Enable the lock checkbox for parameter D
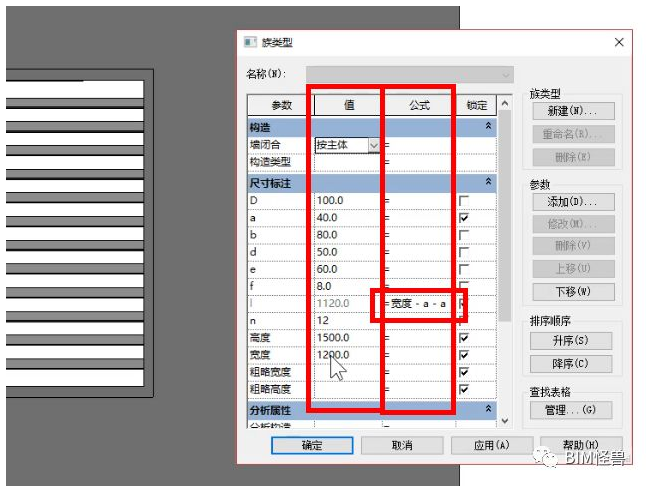This screenshot has height=491, width=646. click(x=464, y=201)
